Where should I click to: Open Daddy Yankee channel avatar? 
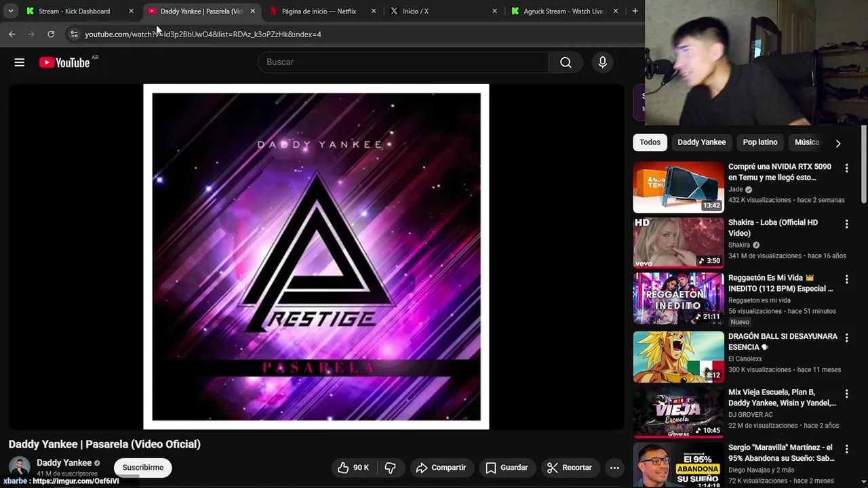pyautogui.click(x=19, y=468)
